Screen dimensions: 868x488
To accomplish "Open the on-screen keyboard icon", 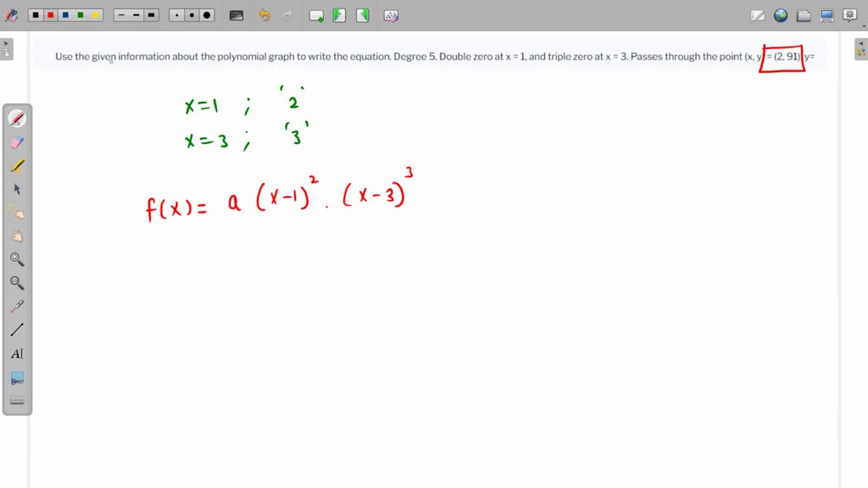I will pyautogui.click(x=236, y=14).
